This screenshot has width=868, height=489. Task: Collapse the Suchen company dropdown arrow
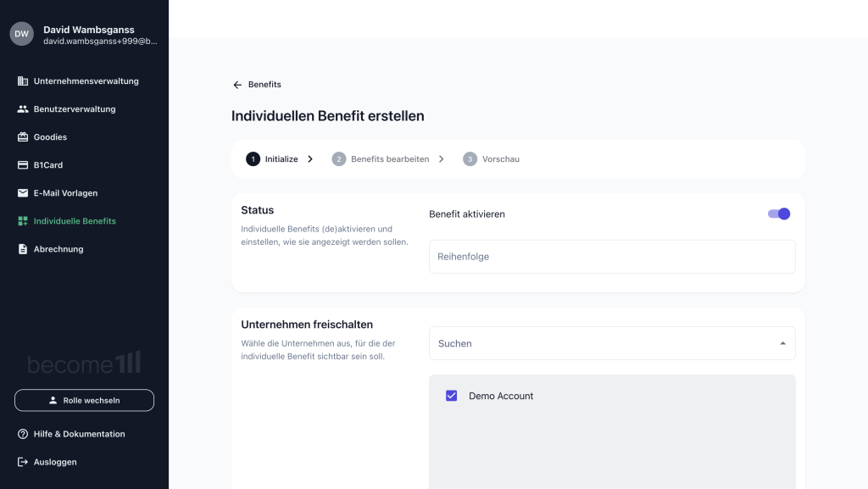[782, 343]
